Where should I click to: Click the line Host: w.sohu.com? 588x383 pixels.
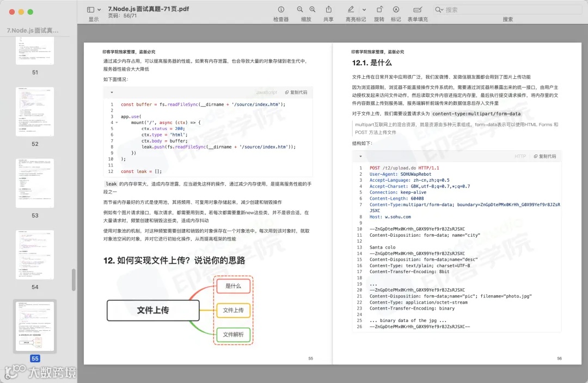[390, 217]
